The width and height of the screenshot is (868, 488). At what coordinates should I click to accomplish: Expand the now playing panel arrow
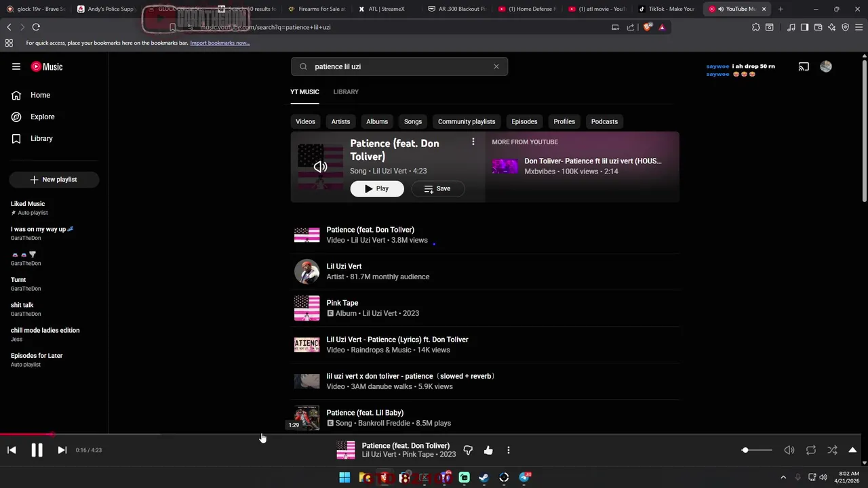pos(852,450)
